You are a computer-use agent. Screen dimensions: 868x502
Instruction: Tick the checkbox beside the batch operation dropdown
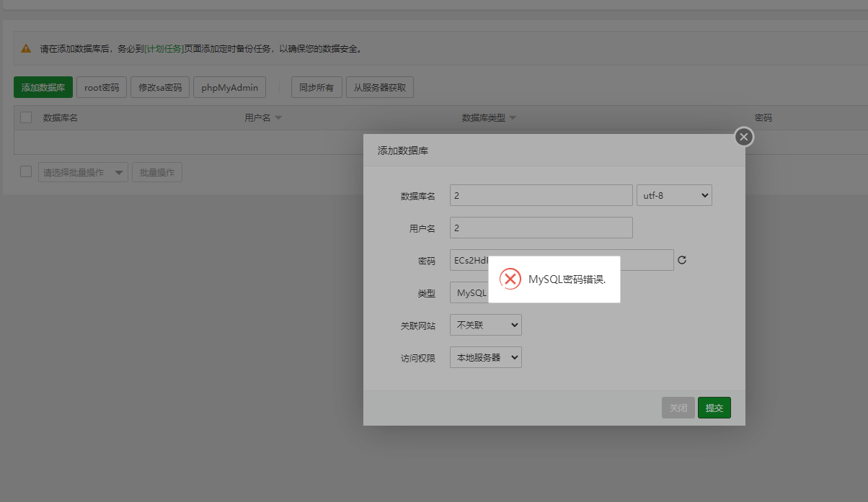click(26, 172)
